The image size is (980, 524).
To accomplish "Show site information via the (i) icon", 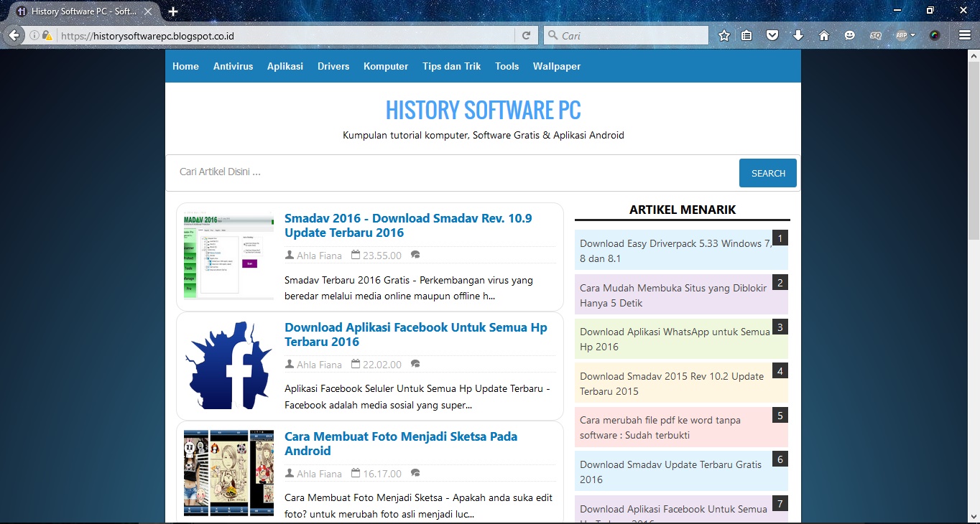I will coord(34,35).
